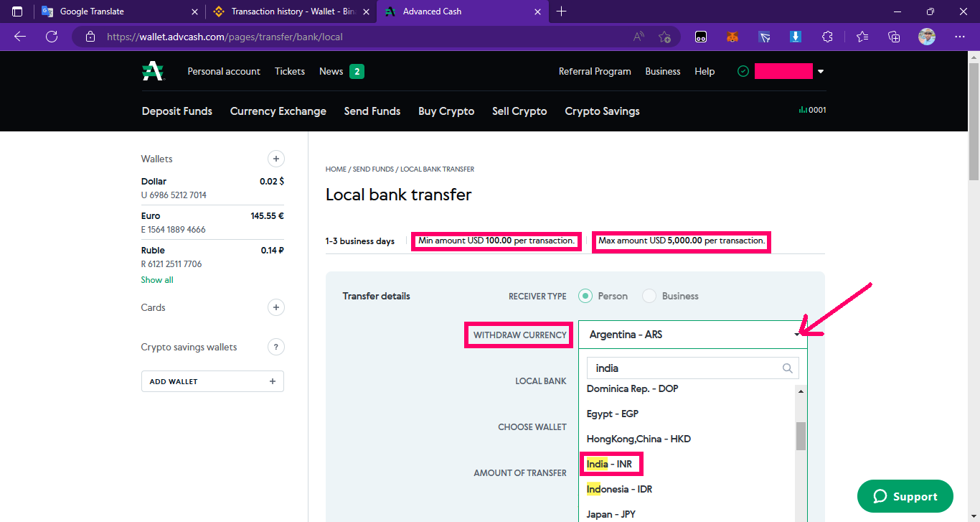Click the question mark beside Crypto savings wallets

point(275,347)
